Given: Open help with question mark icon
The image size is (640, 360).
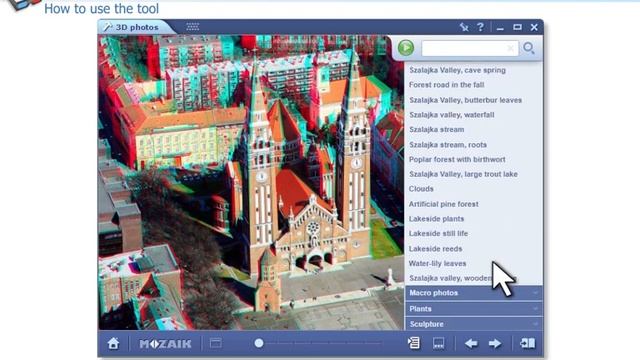Looking at the screenshot, I should click(x=480, y=27).
